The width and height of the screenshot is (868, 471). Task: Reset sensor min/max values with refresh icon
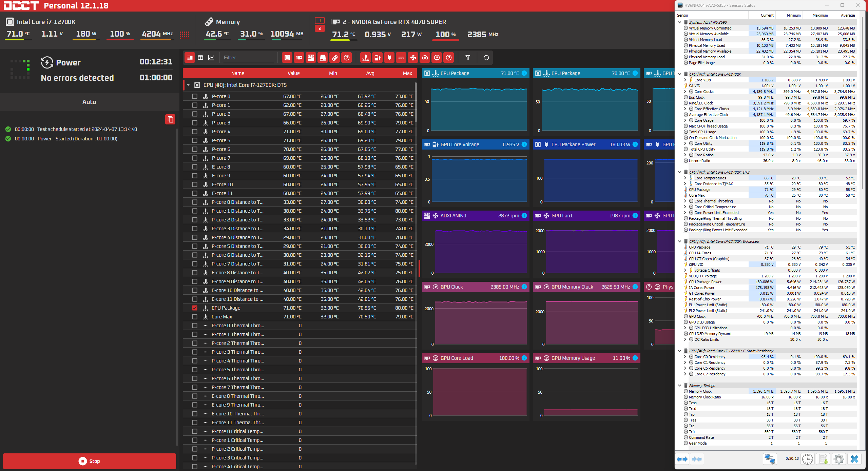486,58
